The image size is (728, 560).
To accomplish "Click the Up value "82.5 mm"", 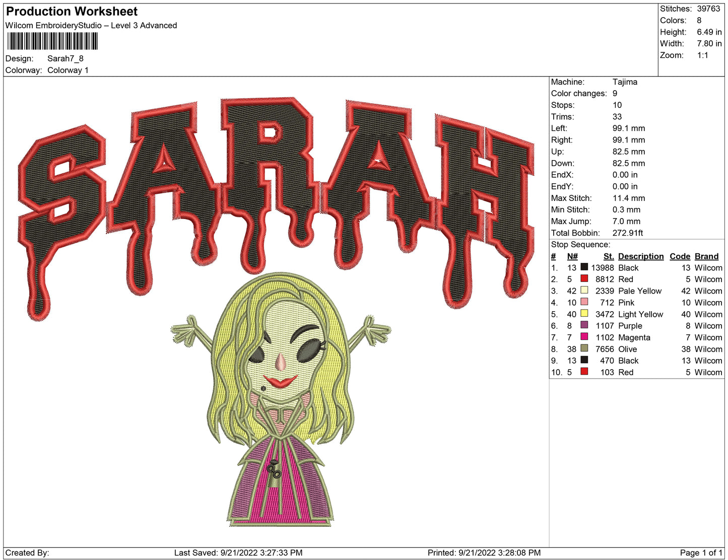I will click(x=629, y=151).
